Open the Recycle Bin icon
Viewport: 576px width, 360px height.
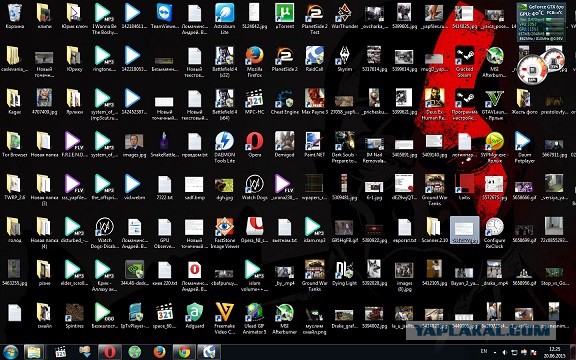[15, 16]
